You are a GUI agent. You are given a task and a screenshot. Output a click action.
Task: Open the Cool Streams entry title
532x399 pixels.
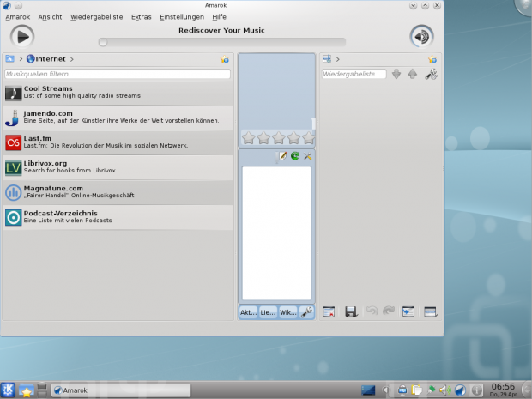pyautogui.click(x=48, y=88)
